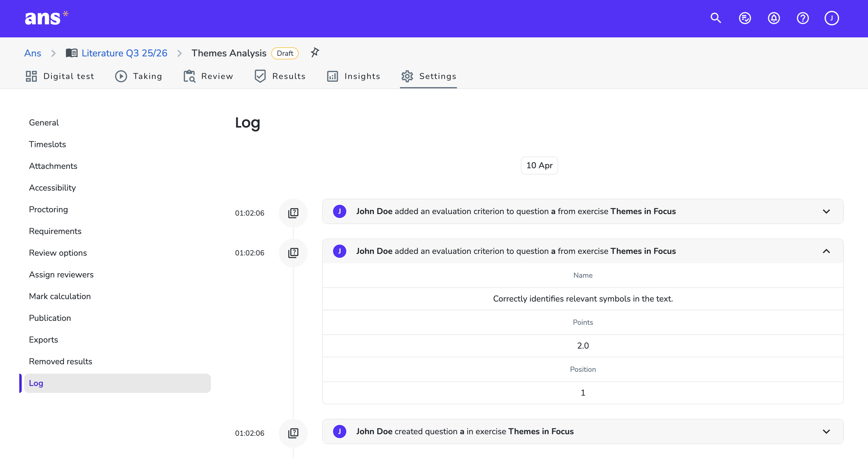This screenshot has height=468, width=868.
Task: Click question icon of expanded criterion entry
Action: click(293, 252)
